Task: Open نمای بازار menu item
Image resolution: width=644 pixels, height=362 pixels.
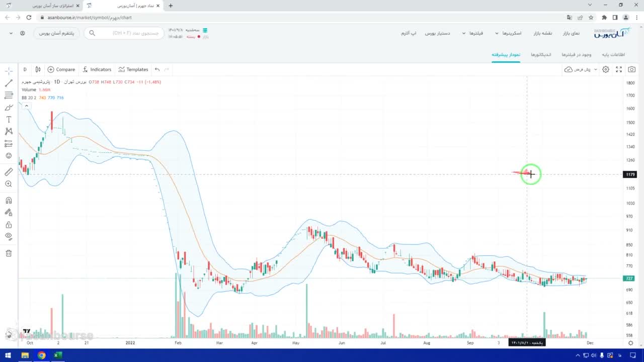Action: (570, 33)
